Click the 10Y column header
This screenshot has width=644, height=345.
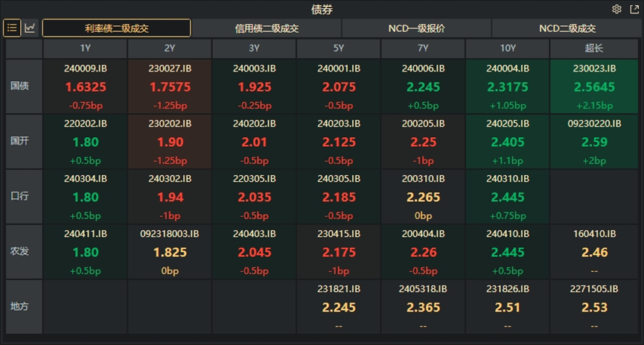[507, 48]
